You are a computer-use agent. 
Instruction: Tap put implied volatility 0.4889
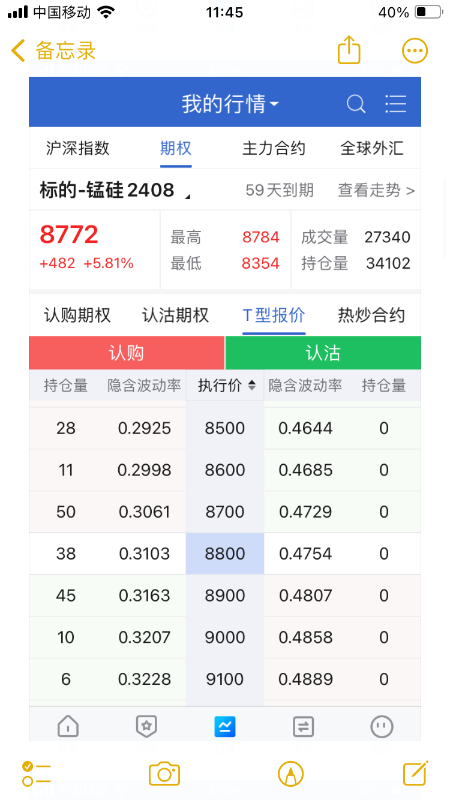306,679
